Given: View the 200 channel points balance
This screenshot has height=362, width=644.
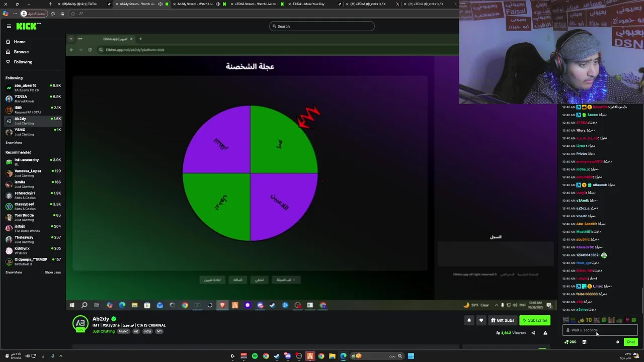Looking at the screenshot, I should (x=571, y=342).
